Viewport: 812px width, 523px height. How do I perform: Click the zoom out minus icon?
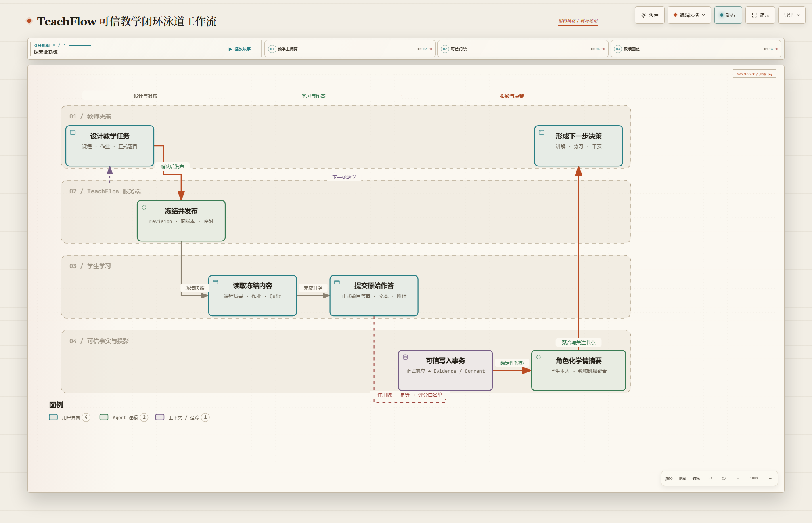coord(738,479)
